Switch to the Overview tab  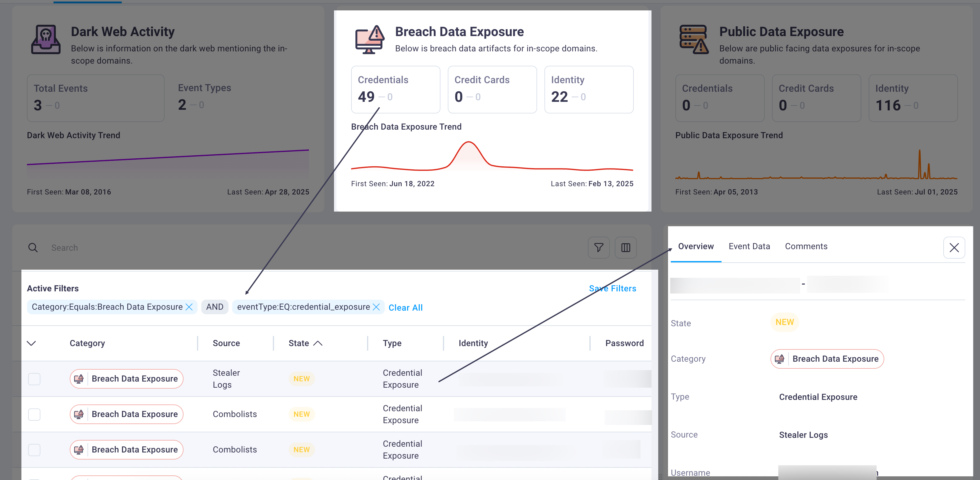tap(696, 246)
